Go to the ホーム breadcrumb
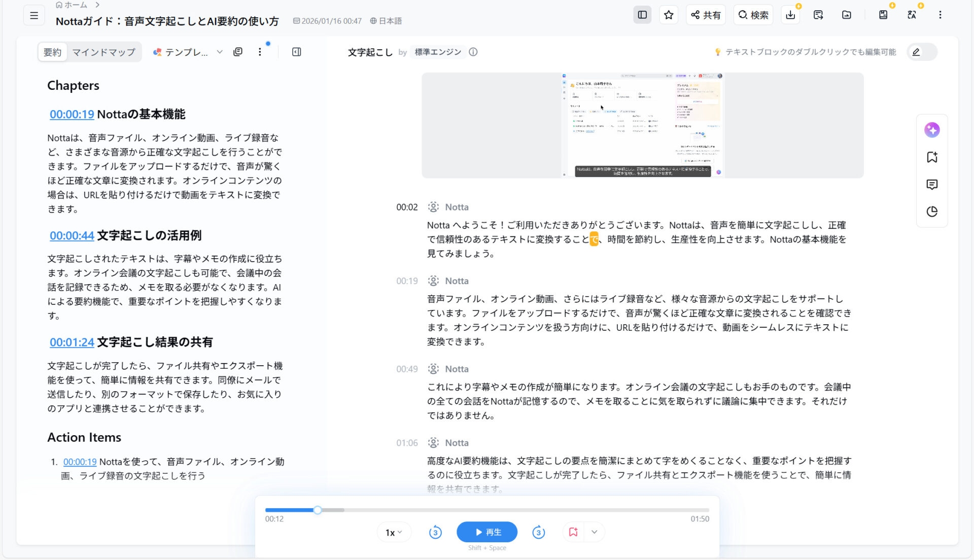Viewport: 974px width, 560px height. click(72, 5)
